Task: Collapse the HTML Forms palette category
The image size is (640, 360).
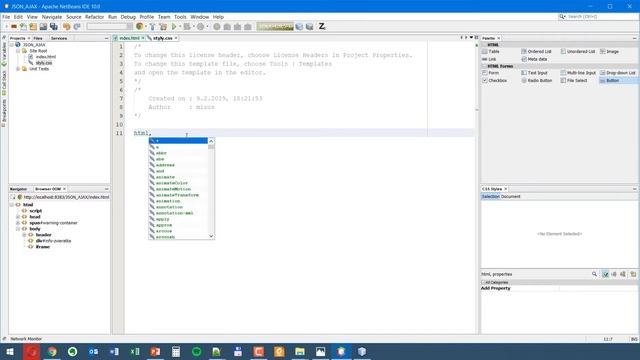Action: coord(484,66)
